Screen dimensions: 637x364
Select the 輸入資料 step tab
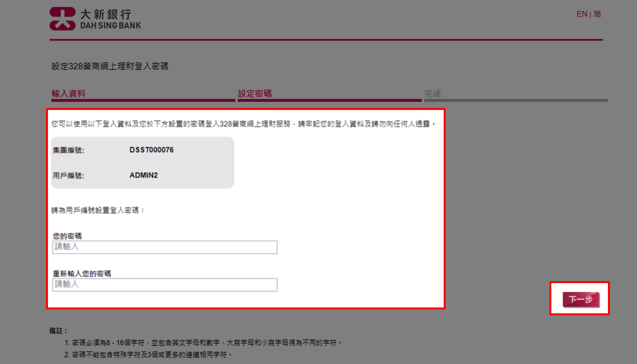coord(68,93)
